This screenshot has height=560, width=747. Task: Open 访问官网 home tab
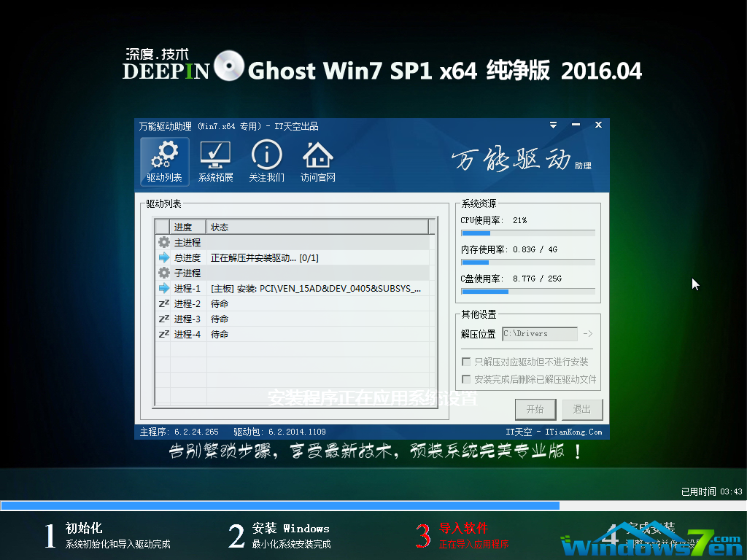coord(318,161)
